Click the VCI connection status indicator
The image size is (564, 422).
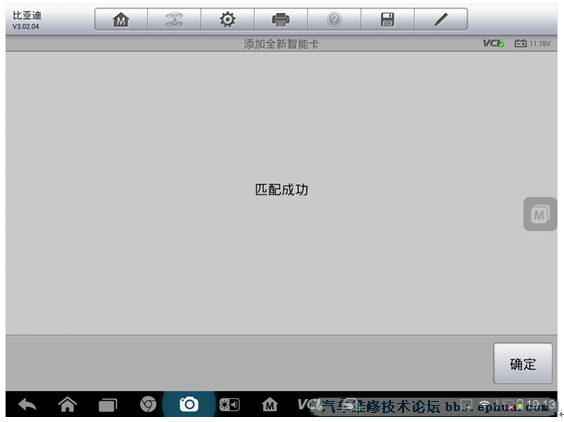493,44
